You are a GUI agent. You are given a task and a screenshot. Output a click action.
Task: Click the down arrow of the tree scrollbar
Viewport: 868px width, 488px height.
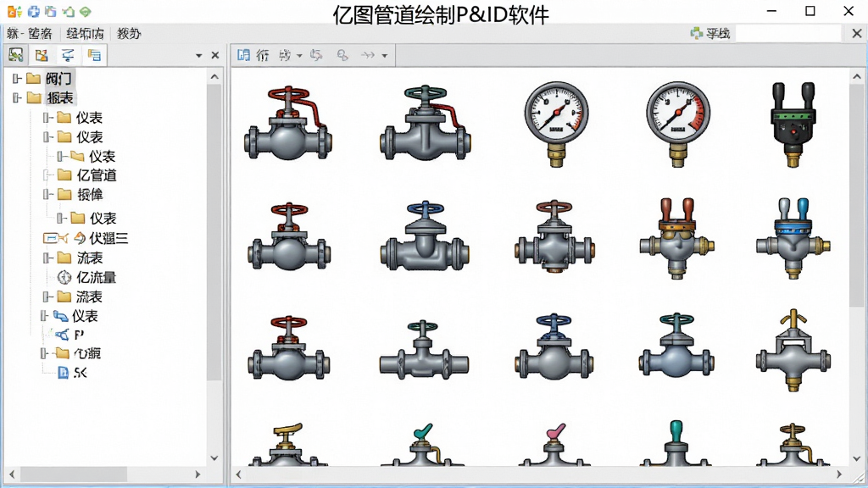pos(214,458)
